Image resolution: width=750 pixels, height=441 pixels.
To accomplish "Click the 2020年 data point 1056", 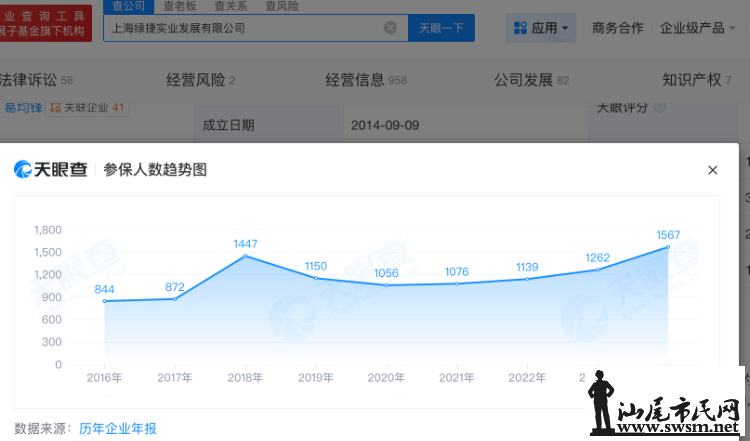I will click(386, 285).
